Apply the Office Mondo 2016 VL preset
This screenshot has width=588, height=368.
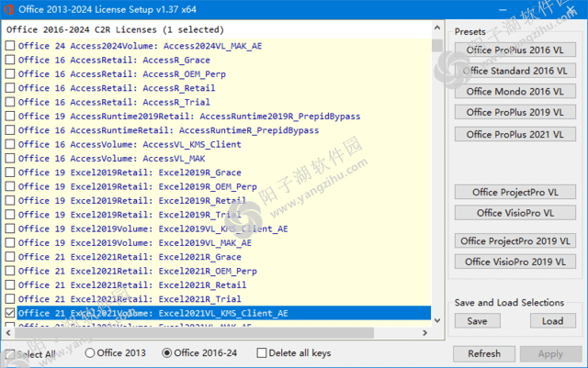515,92
